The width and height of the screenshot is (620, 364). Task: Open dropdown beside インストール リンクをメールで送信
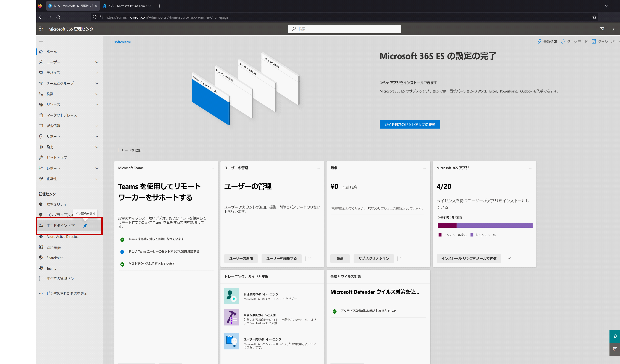tap(509, 258)
